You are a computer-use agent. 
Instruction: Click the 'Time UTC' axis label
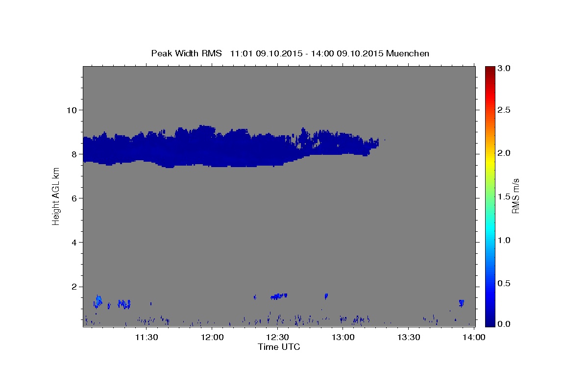point(279,347)
